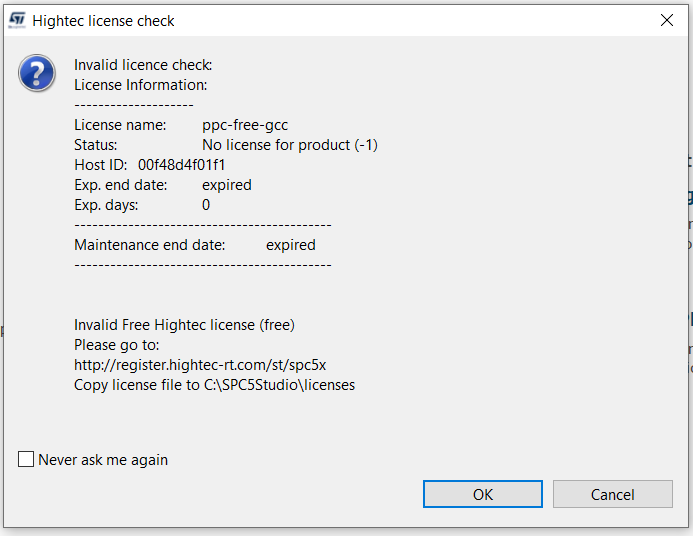
Task: Click the blue question mark icon
Action: click(37, 73)
